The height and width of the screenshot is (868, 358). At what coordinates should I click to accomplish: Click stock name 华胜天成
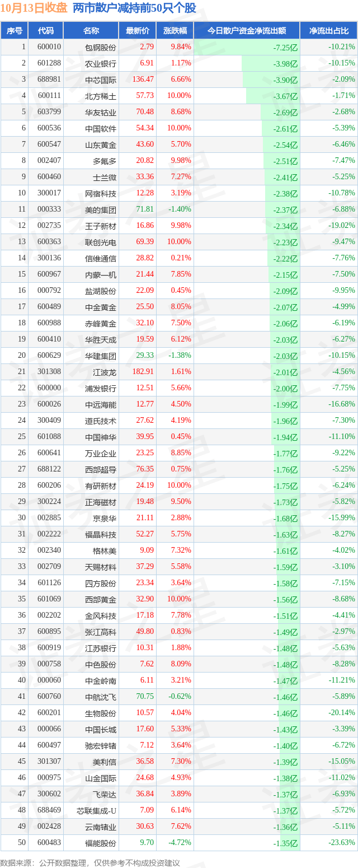coord(101,340)
